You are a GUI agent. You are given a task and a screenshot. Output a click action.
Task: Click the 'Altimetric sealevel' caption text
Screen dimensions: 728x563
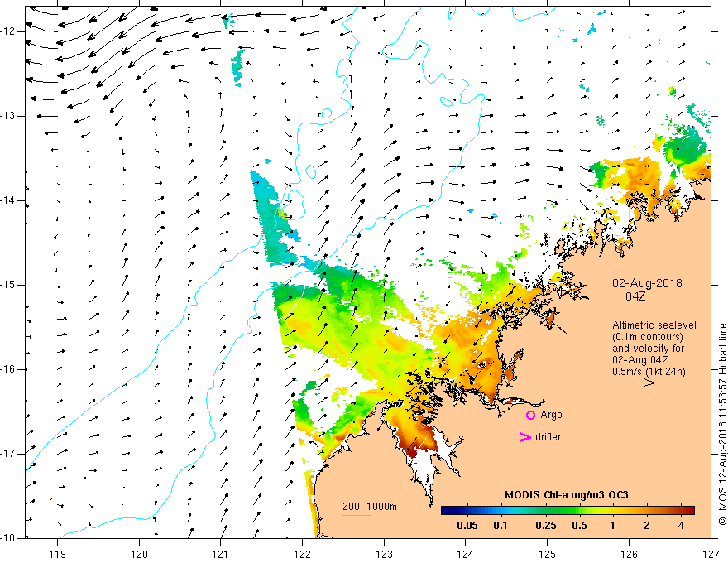pyautogui.click(x=654, y=325)
